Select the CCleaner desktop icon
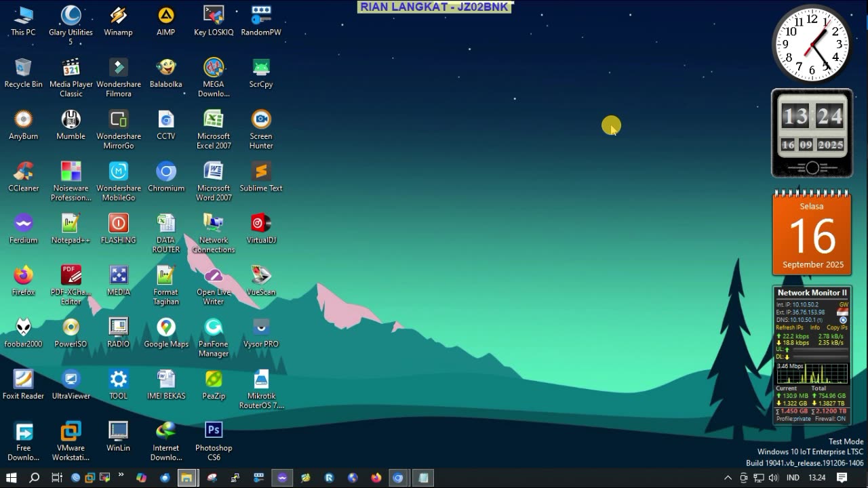 coord(23,178)
